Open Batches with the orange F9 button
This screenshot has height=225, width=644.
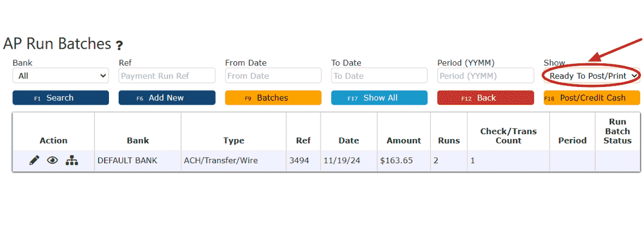point(273,98)
